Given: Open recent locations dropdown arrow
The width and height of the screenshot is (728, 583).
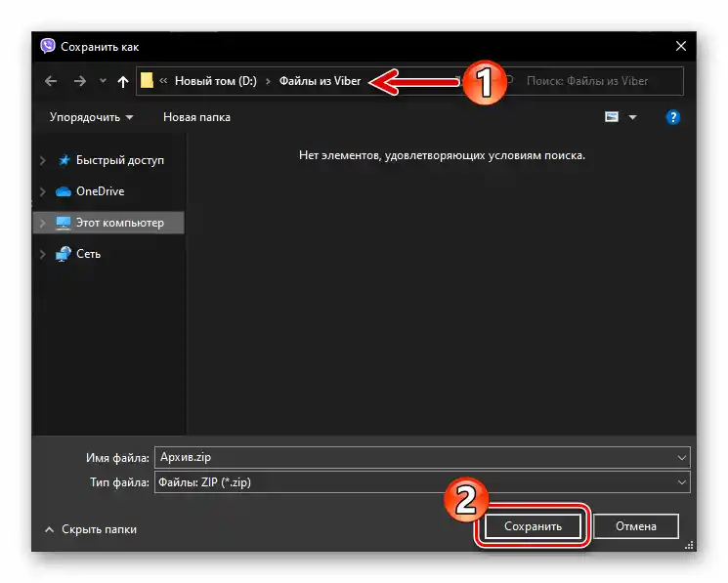Looking at the screenshot, I should (x=103, y=81).
